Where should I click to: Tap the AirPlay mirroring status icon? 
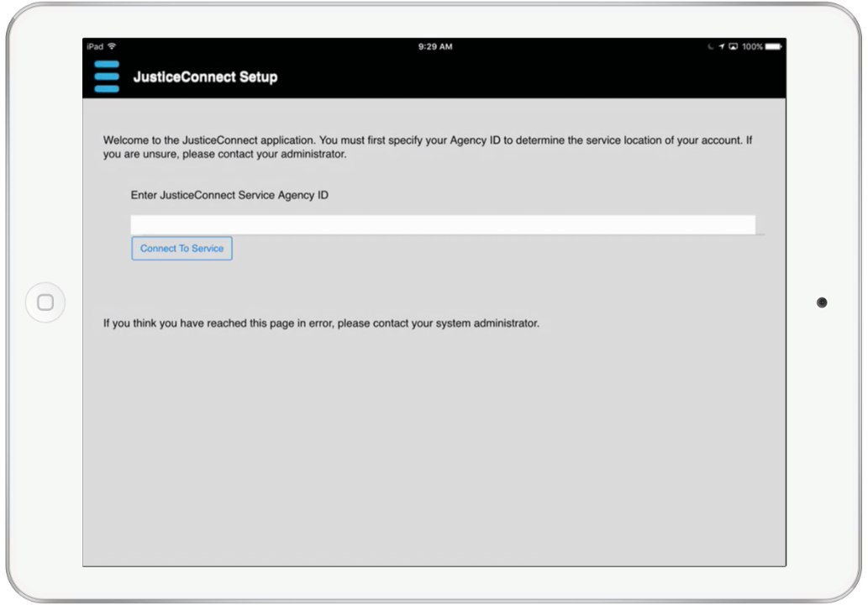[x=733, y=46]
